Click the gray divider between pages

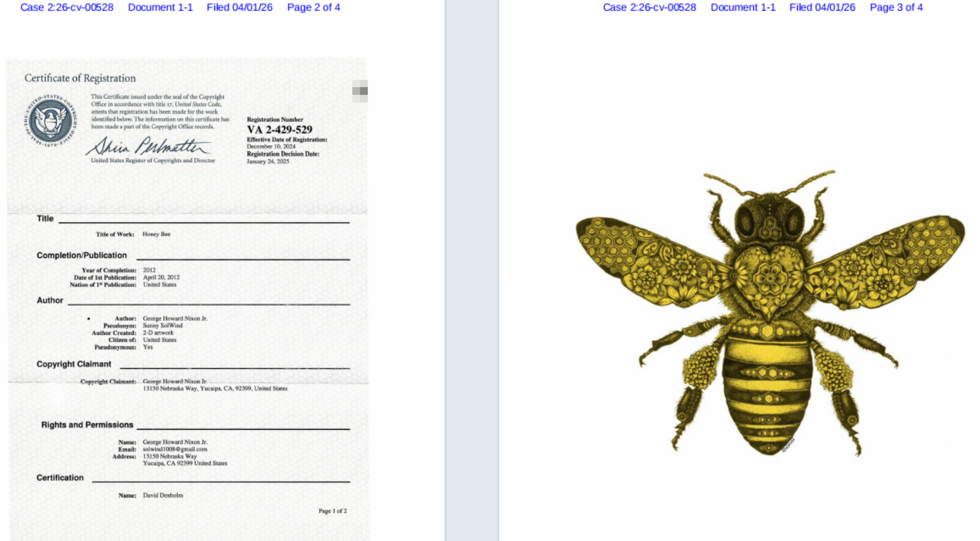coord(472,270)
